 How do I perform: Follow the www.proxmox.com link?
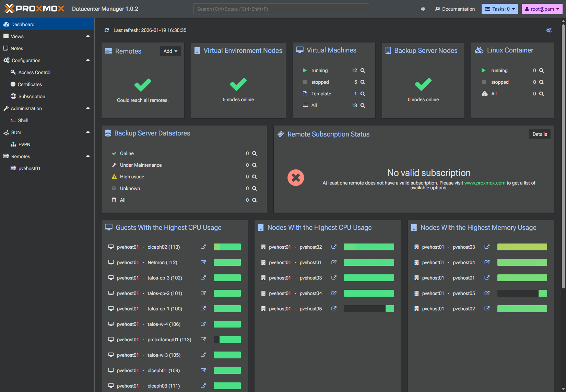(485, 183)
